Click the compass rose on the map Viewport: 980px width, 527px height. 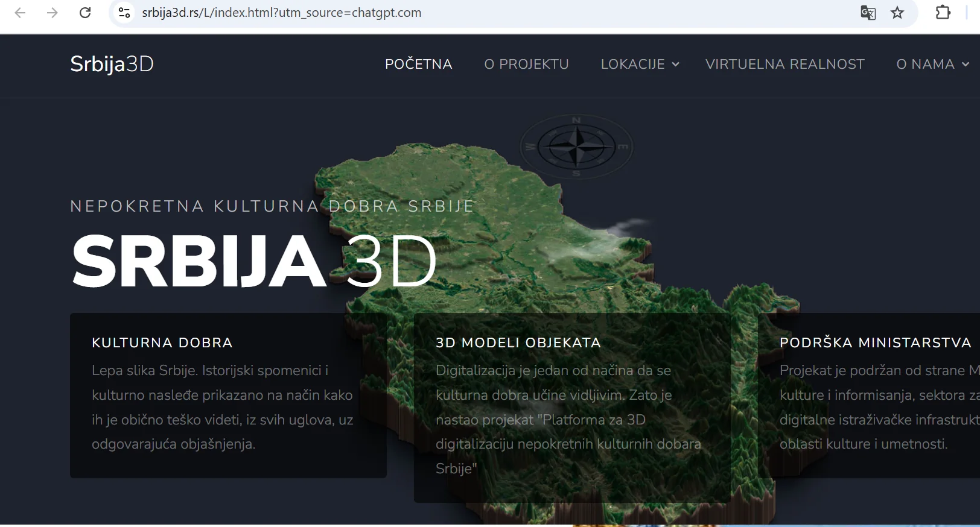click(x=576, y=147)
